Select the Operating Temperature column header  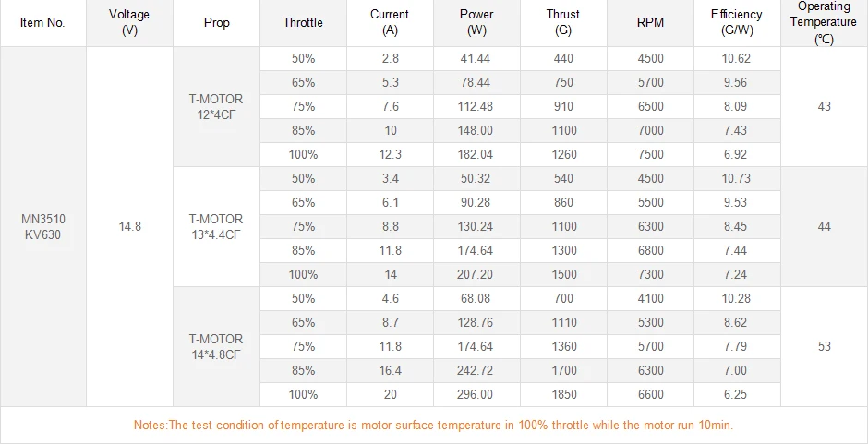[x=824, y=23]
